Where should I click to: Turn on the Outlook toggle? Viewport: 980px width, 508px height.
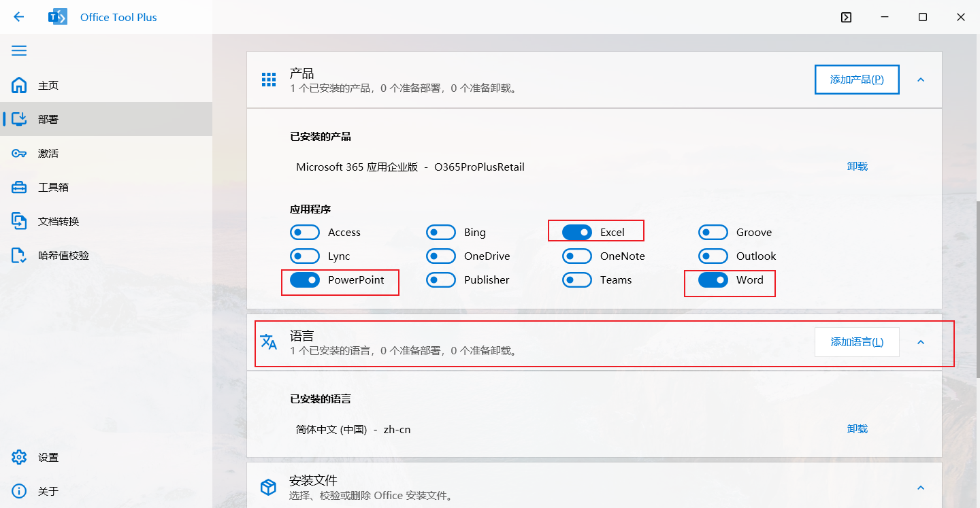713,256
